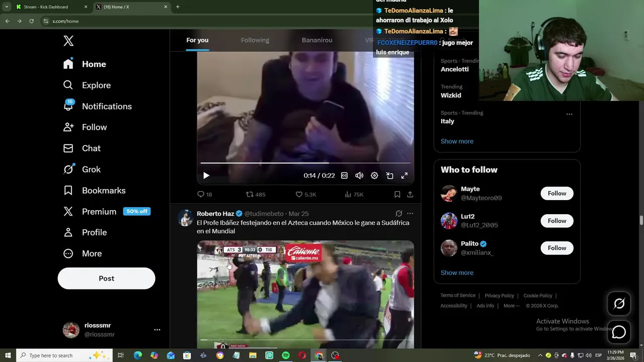Follow Lu12 @Lu12_2005

point(557,221)
